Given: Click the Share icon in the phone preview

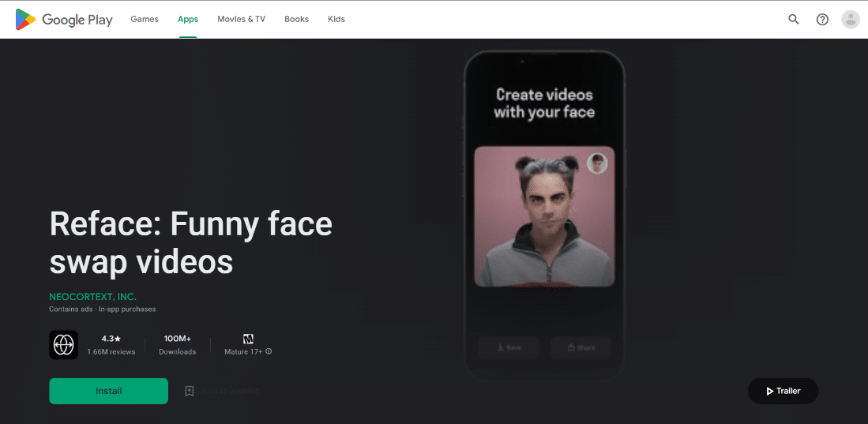Looking at the screenshot, I should 571,347.
